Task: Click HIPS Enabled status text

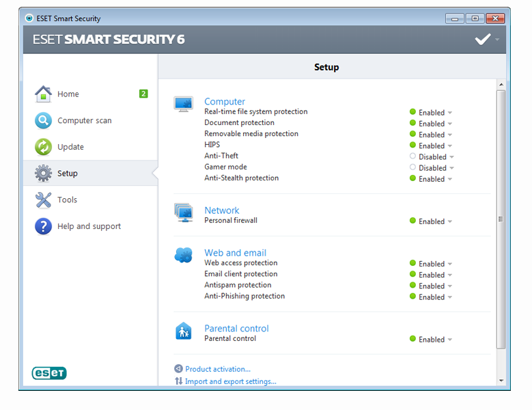Action: point(432,146)
